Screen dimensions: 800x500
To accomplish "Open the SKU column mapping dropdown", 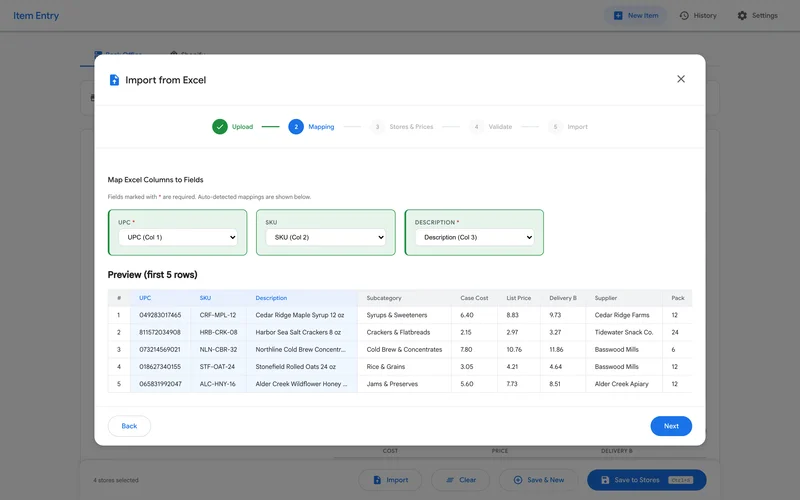I will click(326, 237).
